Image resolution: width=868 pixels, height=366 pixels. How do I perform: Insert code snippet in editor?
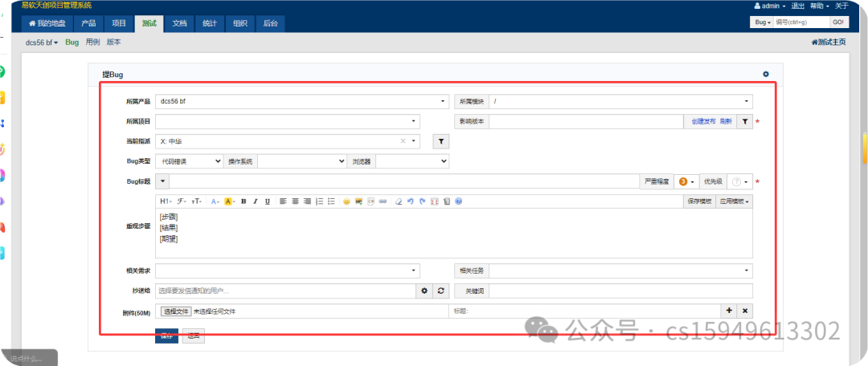(371, 201)
